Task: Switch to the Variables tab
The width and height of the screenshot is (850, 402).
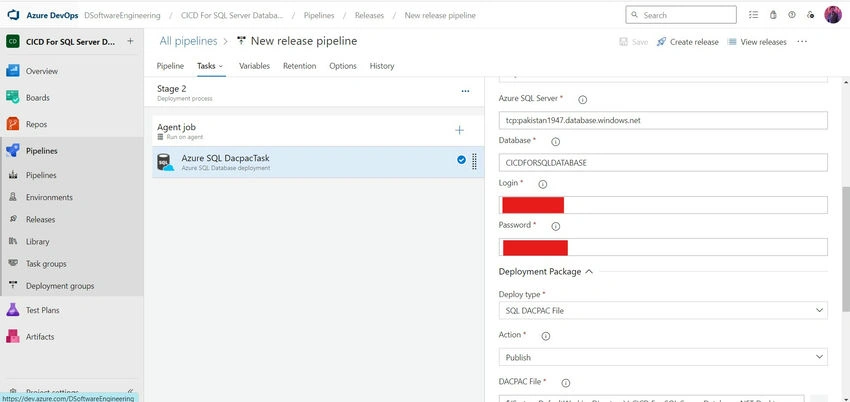Action: click(x=254, y=66)
